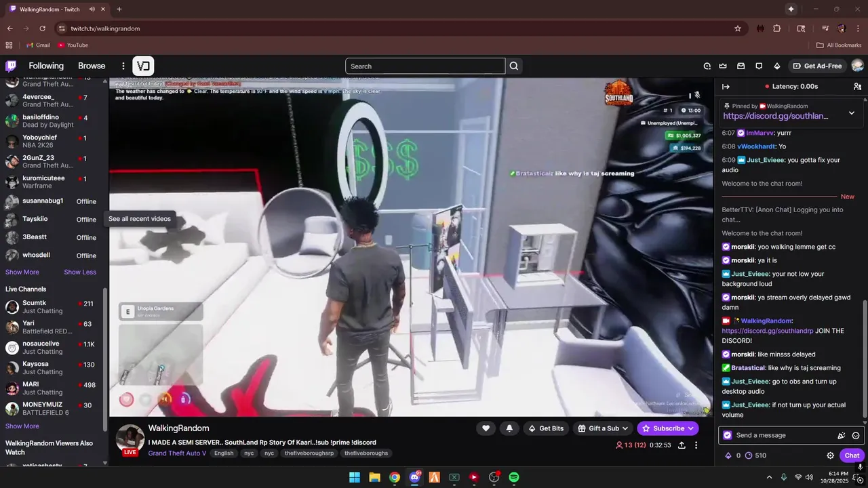
Task: Open Spotify from the taskbar
Action: (514, 477)
